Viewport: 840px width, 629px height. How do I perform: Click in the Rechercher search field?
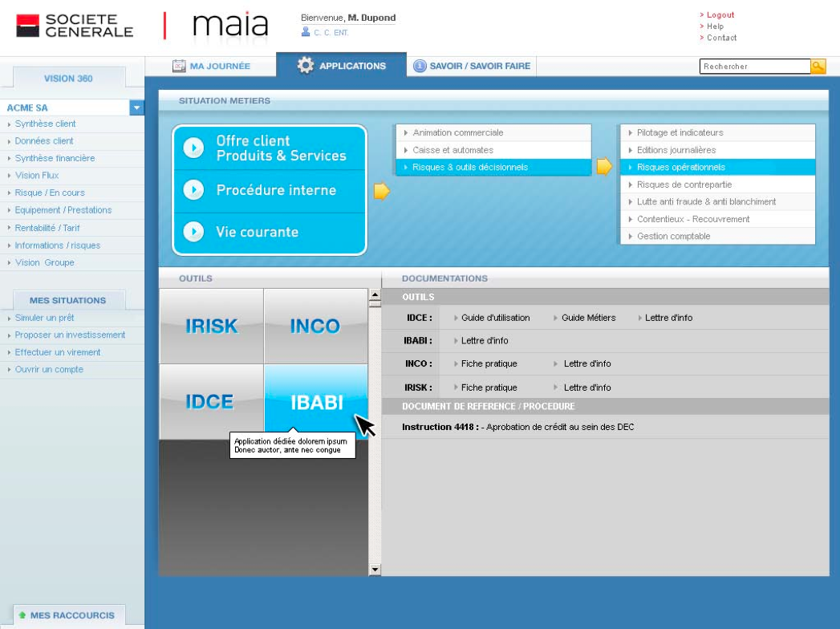pos(754,67)
